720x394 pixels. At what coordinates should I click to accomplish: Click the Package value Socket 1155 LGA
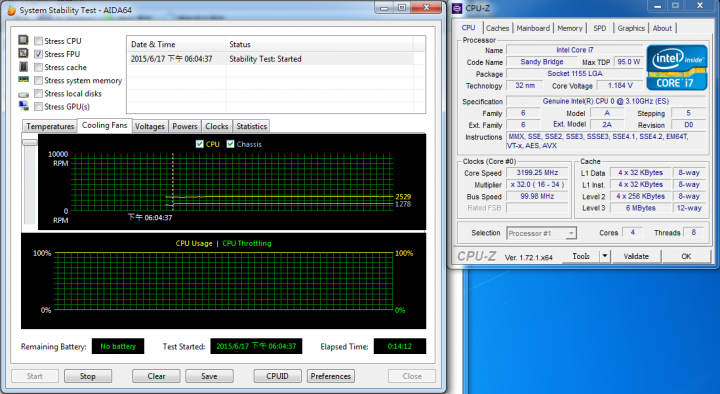(574, 73)
